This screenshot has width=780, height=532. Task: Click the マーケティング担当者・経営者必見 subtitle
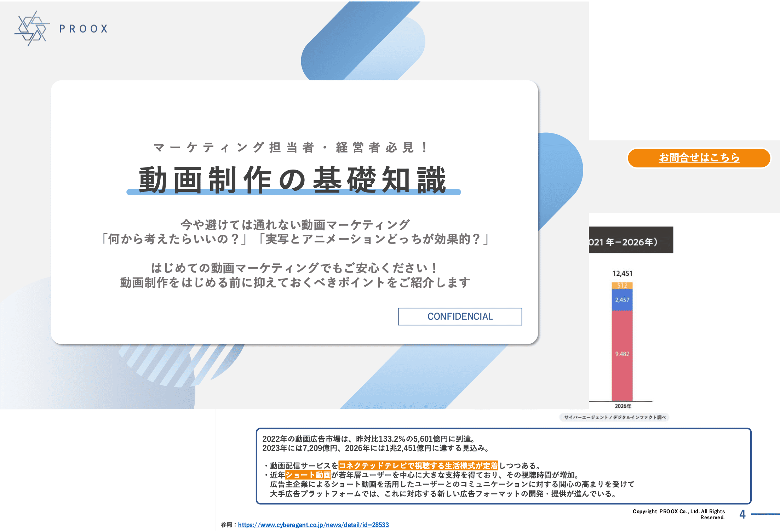pos(291,147)
